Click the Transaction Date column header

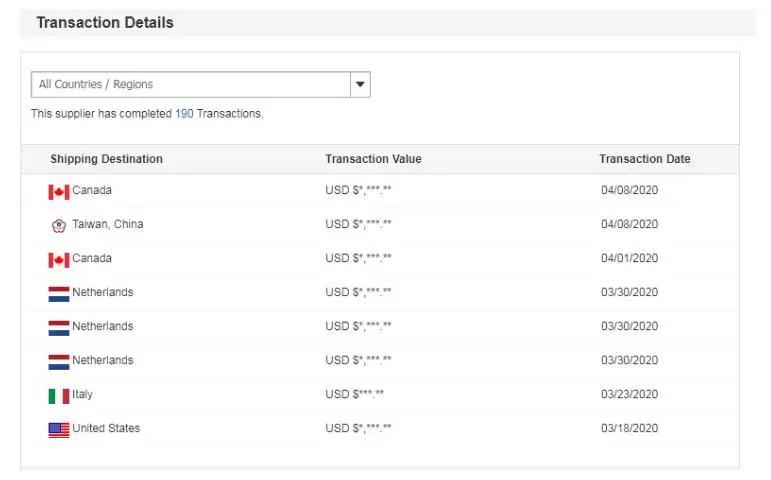pos(644,159)
